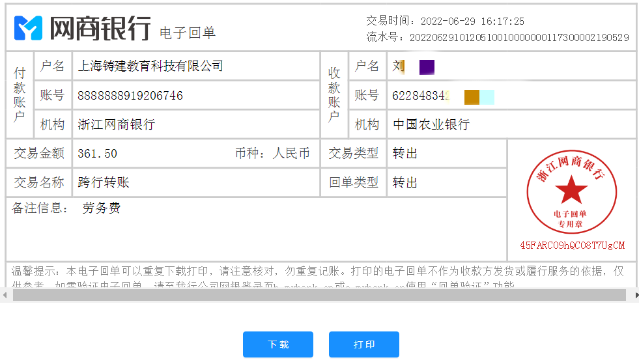Click the 网商银行 blue logo icon
639x364 pixels.
click(28, 28)
